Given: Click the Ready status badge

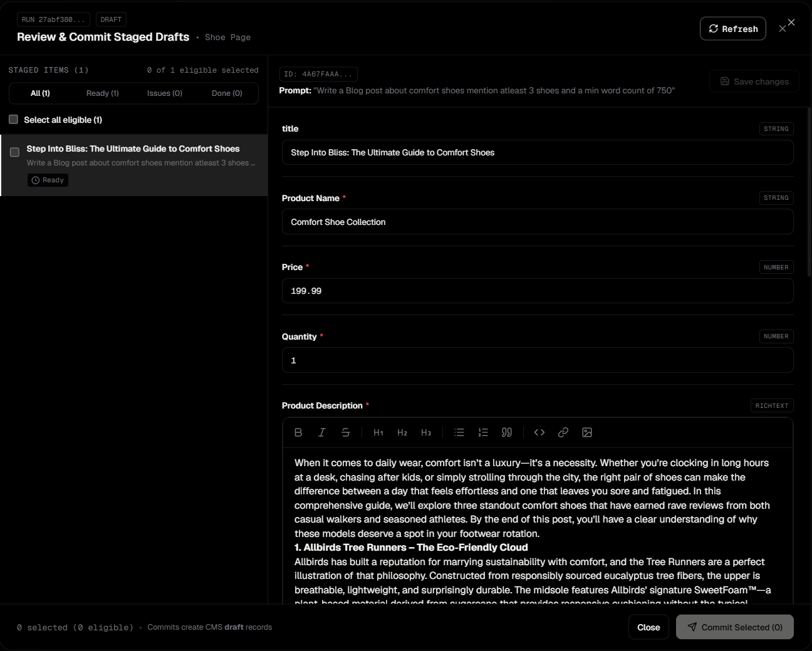Looking at the screenshot, I should click(48, 180).
